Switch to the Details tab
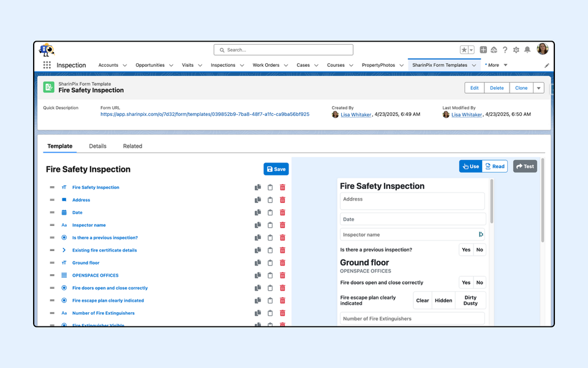 click(x=97, y=146)
